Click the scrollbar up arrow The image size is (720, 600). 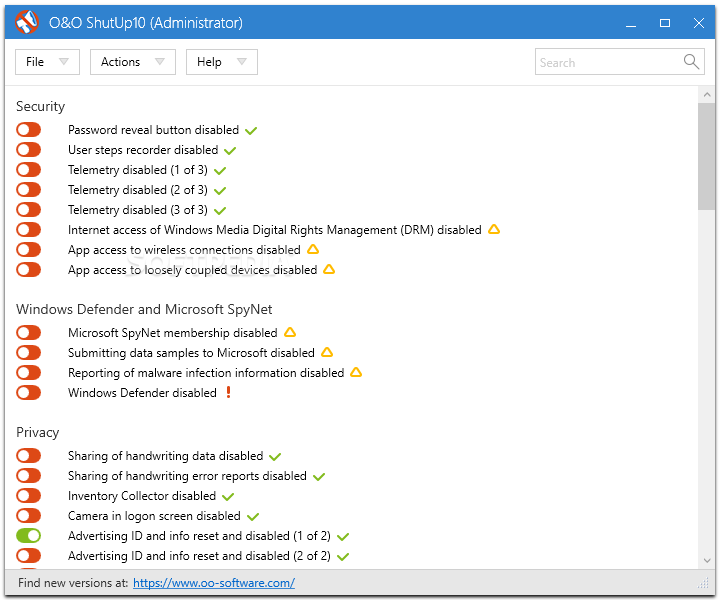707,95
